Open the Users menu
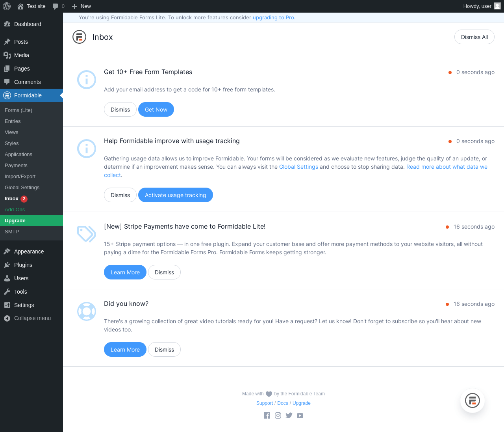Viewport: 504px width, 432px height. pyautogui.click(x=31, y=278)
